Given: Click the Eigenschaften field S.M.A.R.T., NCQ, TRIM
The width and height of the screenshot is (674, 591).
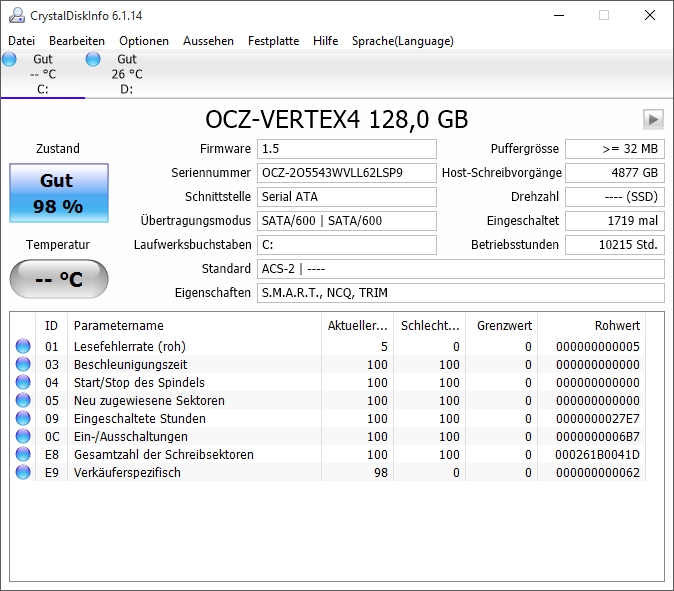Looking at the screenshot, I should point(461,293).
